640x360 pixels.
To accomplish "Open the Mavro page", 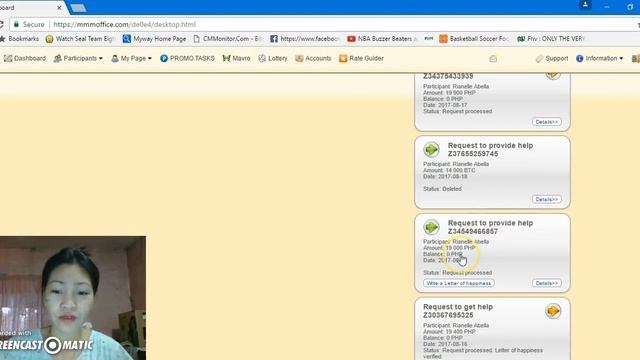I will click(x=236, y=58).
